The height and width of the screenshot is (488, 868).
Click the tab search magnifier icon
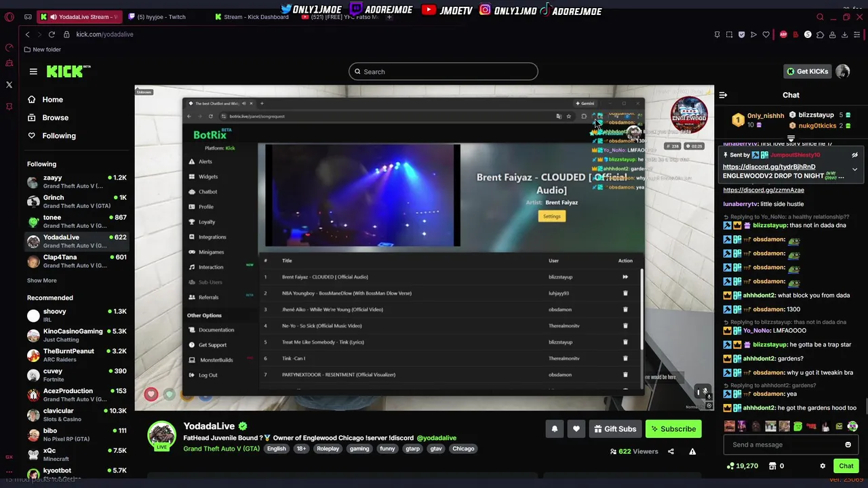(820, 17)
